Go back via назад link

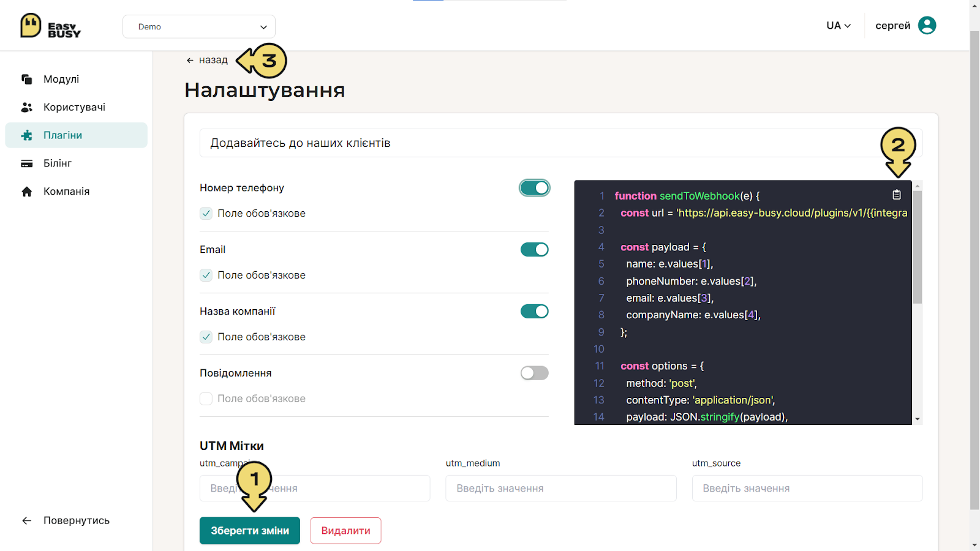click(x=207, y=60)
